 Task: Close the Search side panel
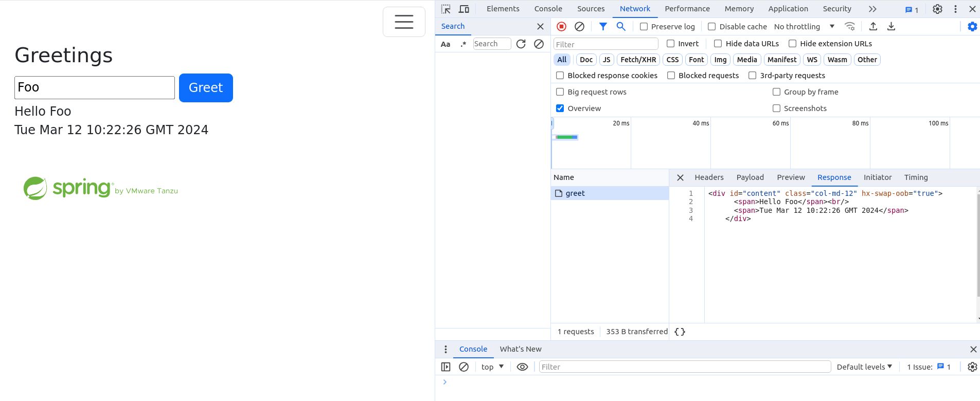(540, 26)
